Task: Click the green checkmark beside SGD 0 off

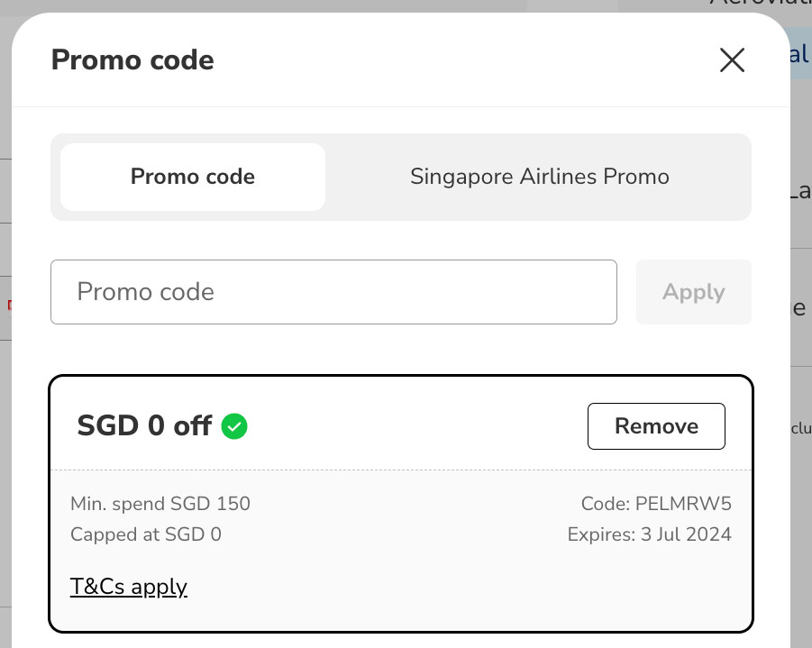Action: [x=234, y=426]
